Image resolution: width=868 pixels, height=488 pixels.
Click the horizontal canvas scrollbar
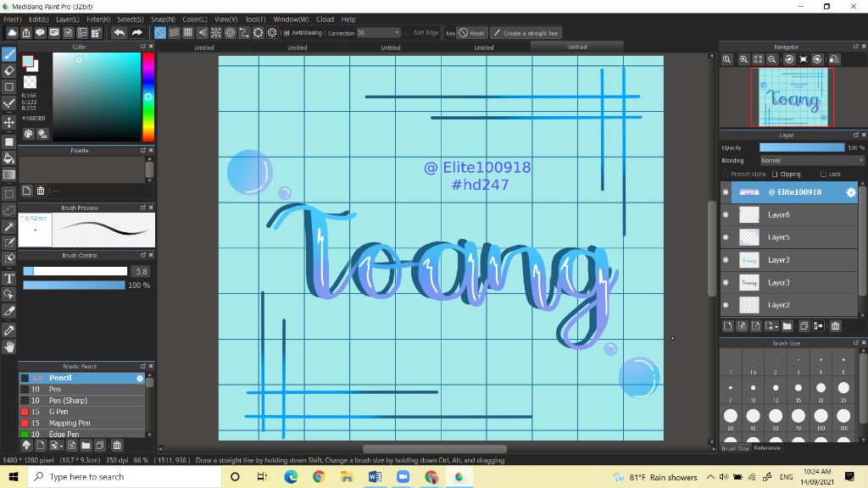435,449
